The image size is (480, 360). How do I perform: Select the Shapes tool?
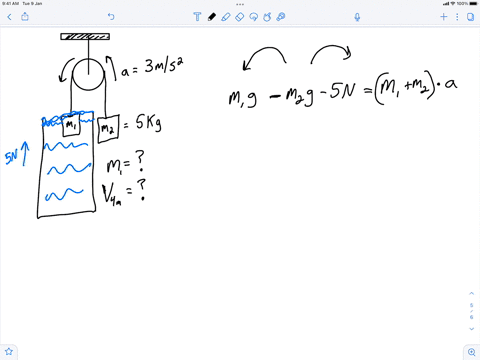click(267, 17)
